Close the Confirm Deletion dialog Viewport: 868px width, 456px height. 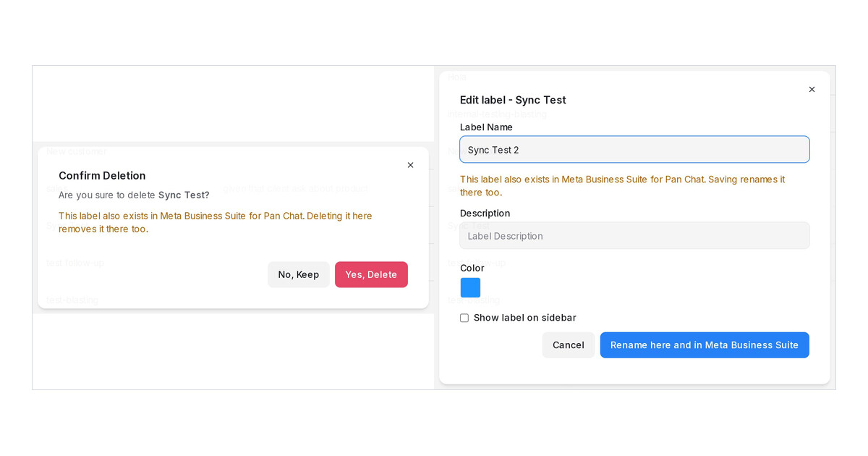(410, 165)
